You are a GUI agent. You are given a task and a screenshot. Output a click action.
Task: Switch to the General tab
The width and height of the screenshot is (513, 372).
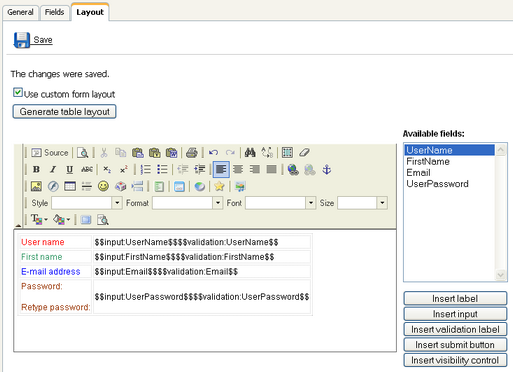point(20,12)
